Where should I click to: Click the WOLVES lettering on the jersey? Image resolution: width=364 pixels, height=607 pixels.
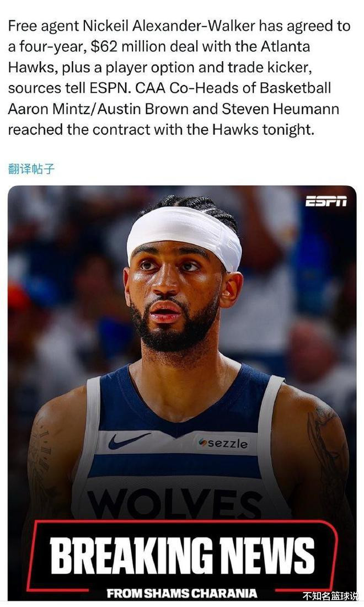[174, 502]
